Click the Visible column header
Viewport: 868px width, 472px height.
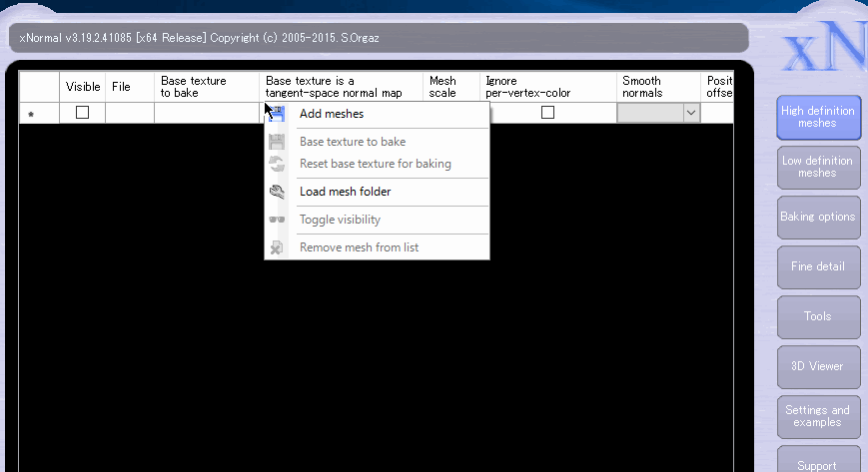[x=83, y=87]
